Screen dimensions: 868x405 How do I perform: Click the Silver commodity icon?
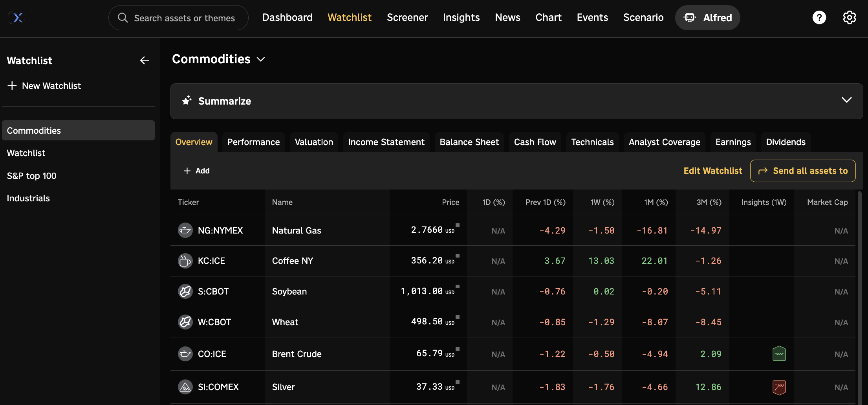click(x=185, y=387)
